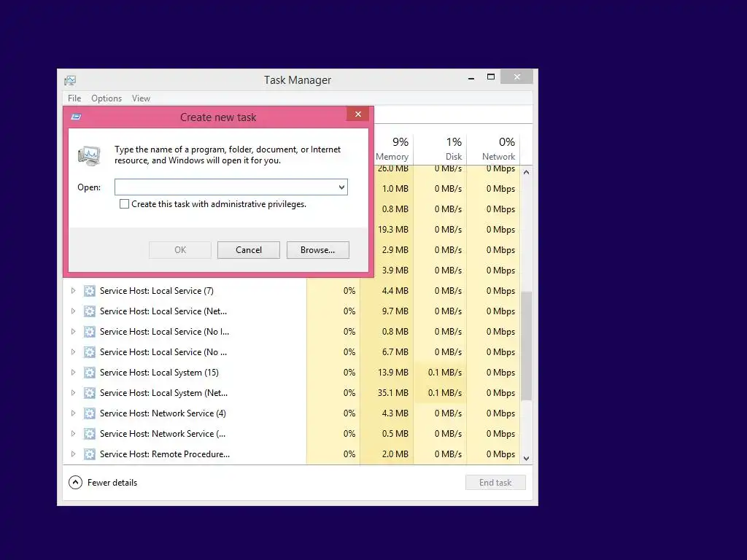Viewport: 747px width, 560px height.
Task: Expand Service Host: Local System (Net...
Action: (73, 393)
